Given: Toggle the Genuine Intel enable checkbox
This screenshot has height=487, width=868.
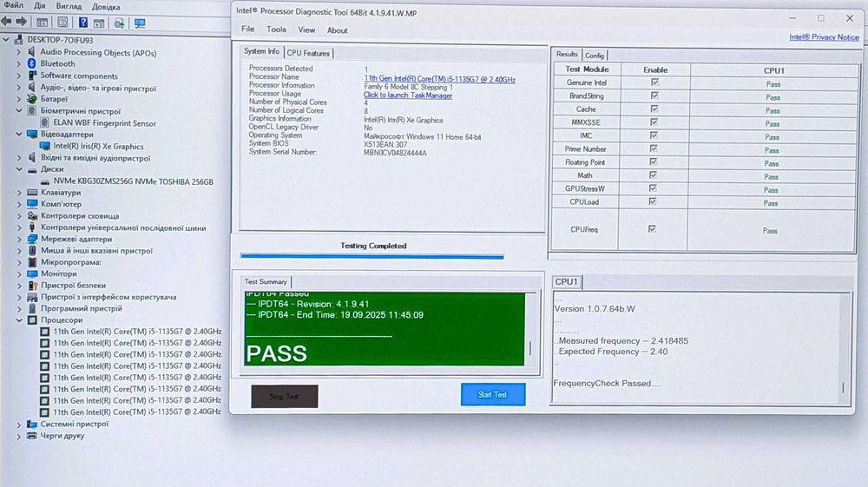Looking at the screenshot, I should (x=654, y=82).
